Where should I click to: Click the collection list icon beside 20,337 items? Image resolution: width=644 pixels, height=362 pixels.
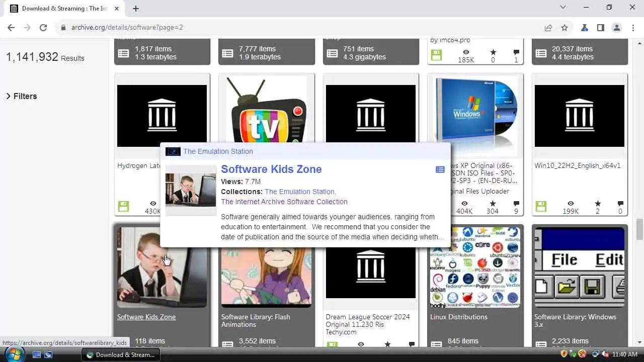pyautogui.click(x=541, y=53)
